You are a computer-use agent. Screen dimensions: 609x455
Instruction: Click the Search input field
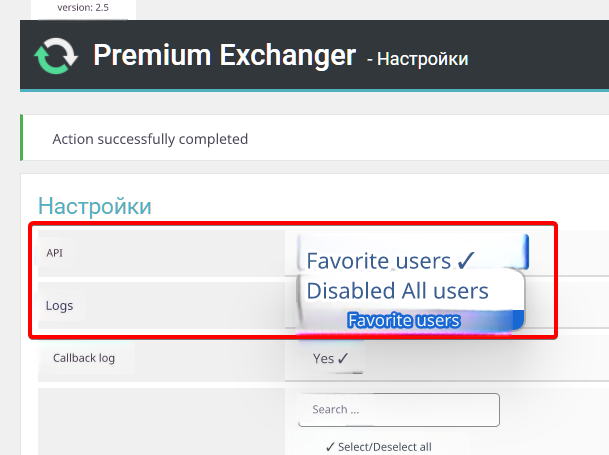[398, 409]
